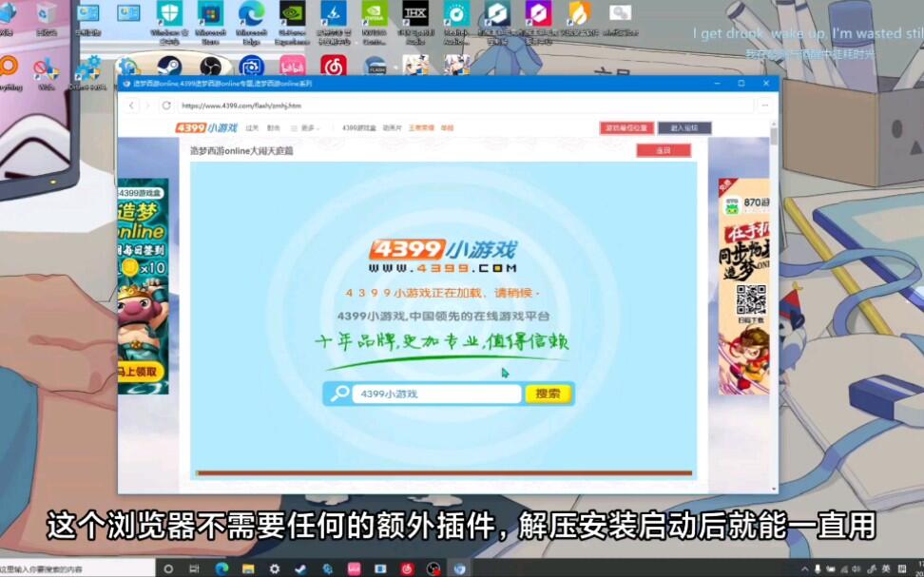Open the Microsoft Store desktop icon

click(210, 23)
